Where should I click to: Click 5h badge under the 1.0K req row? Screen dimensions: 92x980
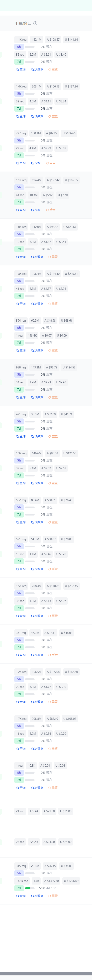pyautogui.click(x=19, y=234)
